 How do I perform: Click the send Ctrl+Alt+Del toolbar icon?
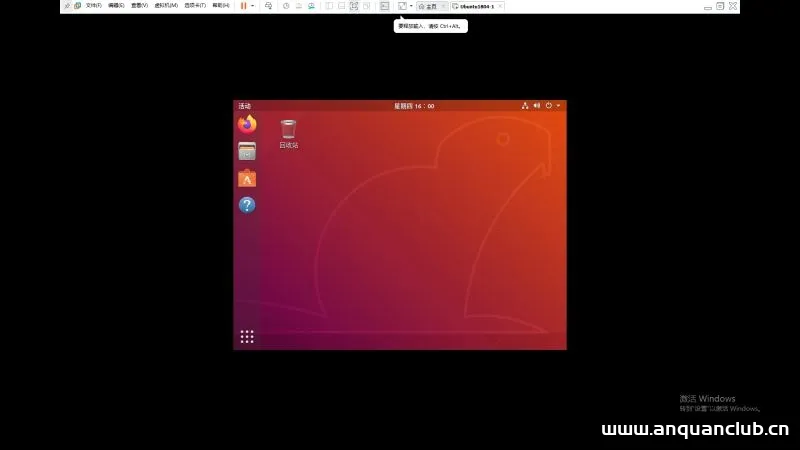(x=268, y=6)
